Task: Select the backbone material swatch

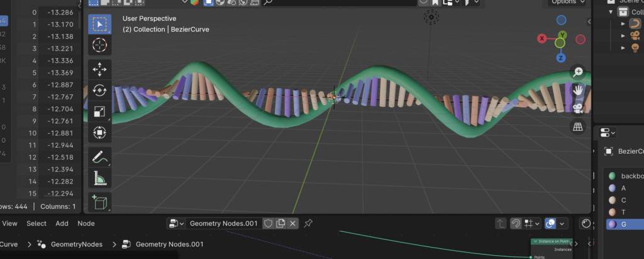Action: pos(611,176)
